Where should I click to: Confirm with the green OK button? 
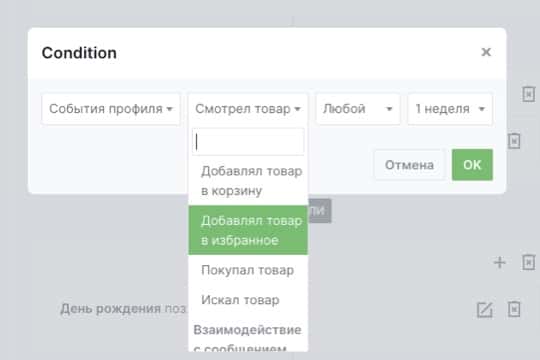[x=472, y=165]
